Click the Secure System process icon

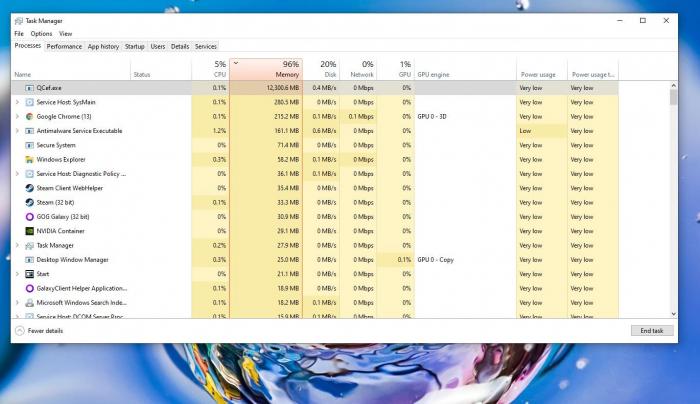tap(29, 145)
